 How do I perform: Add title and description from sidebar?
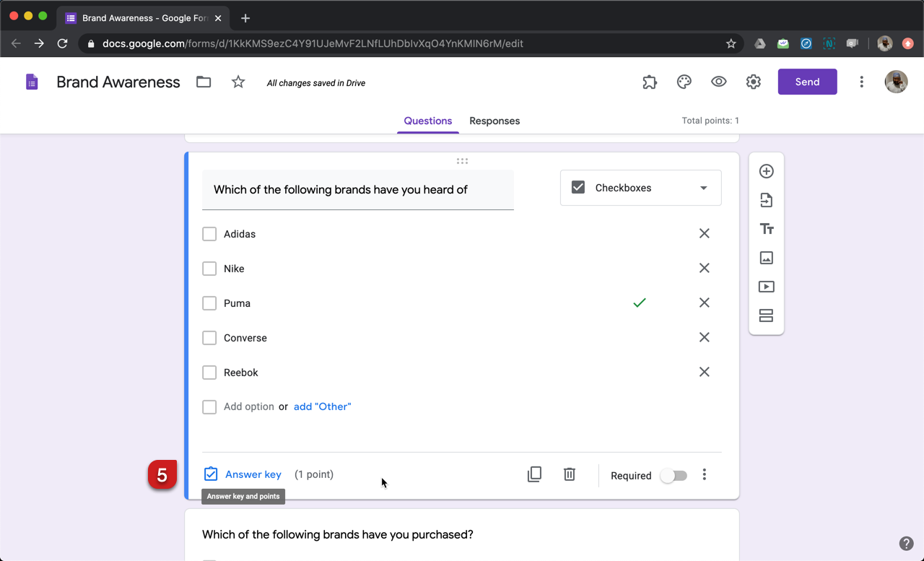coord(766,229)
